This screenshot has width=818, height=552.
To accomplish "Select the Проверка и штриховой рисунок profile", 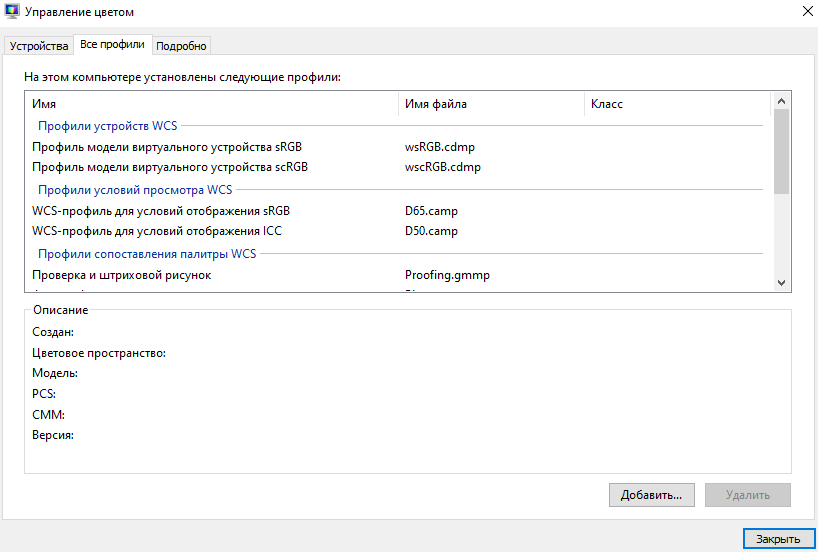I will point(121,275).
